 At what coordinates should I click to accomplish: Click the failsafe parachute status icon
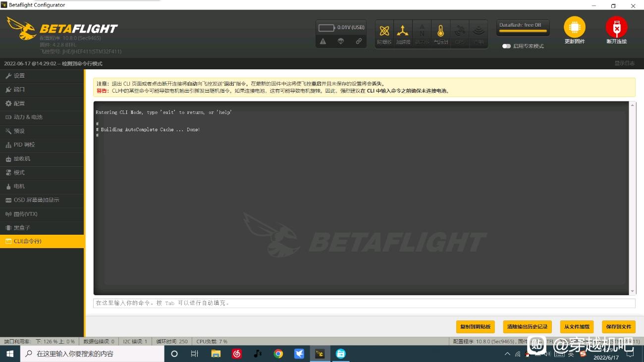click(x=341, y=42)
